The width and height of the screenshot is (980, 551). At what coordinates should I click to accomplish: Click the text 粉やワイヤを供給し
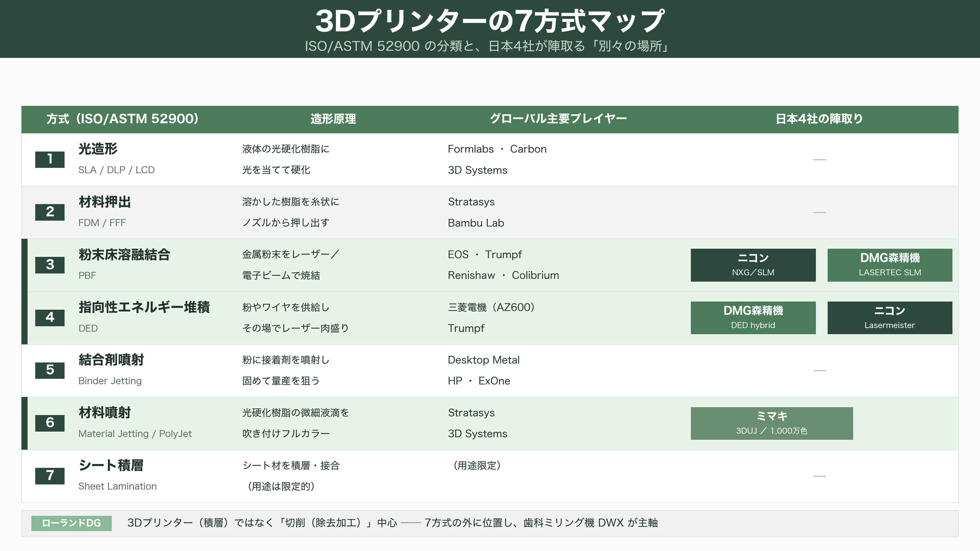tap(286, 307)
